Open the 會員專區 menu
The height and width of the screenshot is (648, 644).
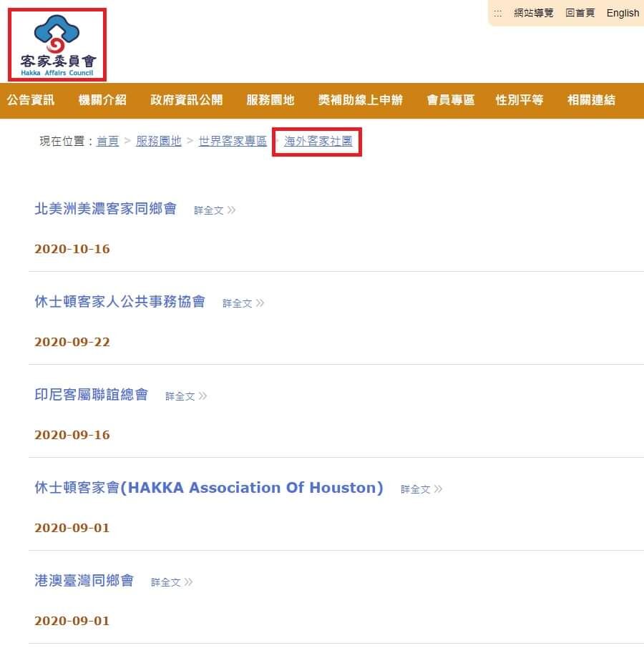(451, 100)
